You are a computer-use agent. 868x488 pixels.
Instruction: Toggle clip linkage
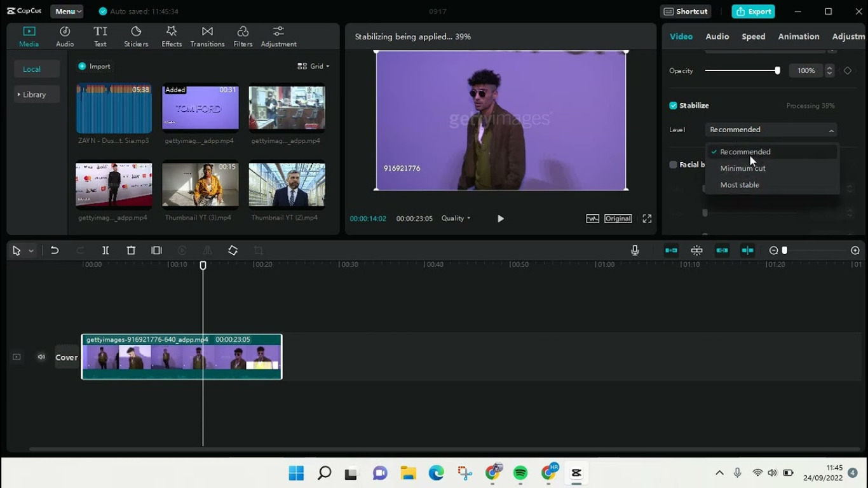tap(722, 250)
